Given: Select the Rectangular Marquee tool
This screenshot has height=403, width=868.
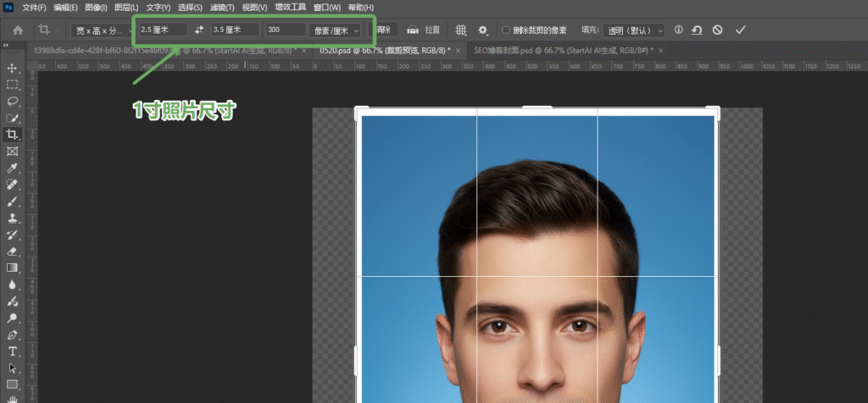Looking at the screenshot, I should point(12,86).
